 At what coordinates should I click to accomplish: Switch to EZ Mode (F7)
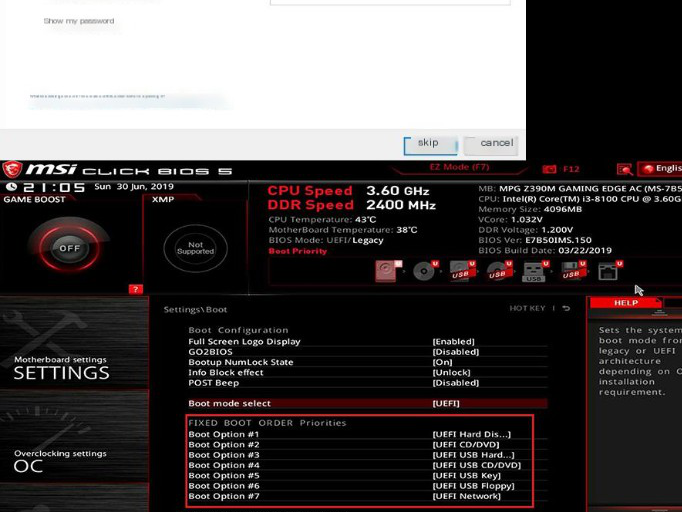tap(459, 168)
